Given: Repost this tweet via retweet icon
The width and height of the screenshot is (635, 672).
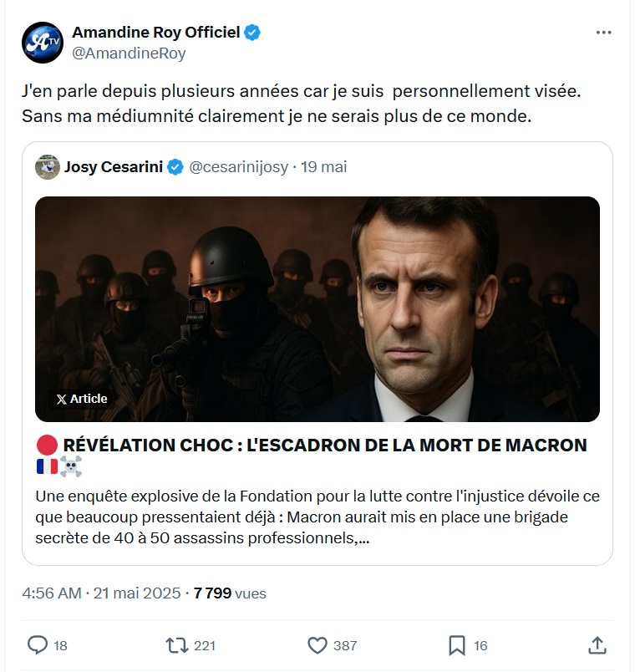Looking at the screenshot, I should point(176,644).
